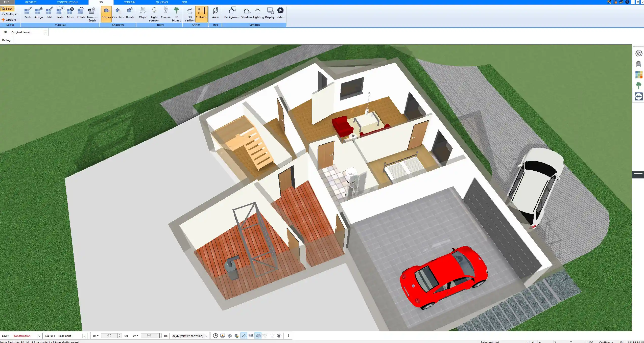Click the movie camera icon in bottom toolbar

(x=229, y=336)
